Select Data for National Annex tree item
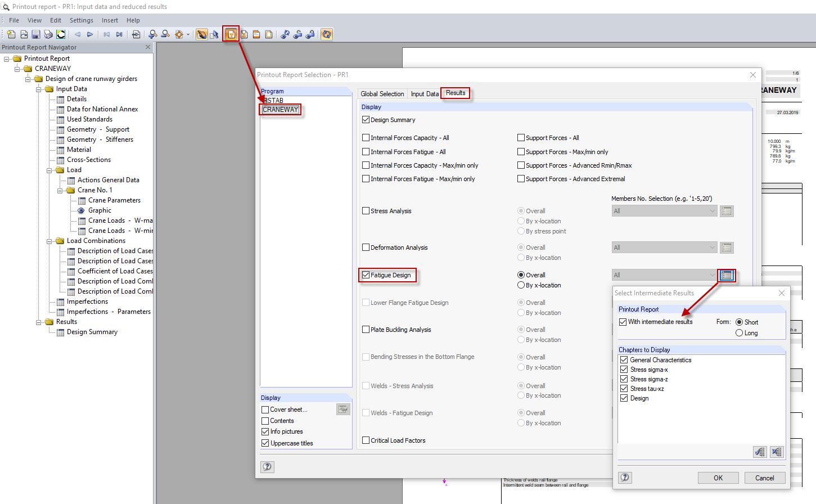This screenshot has height=504, width=816. 102,109
